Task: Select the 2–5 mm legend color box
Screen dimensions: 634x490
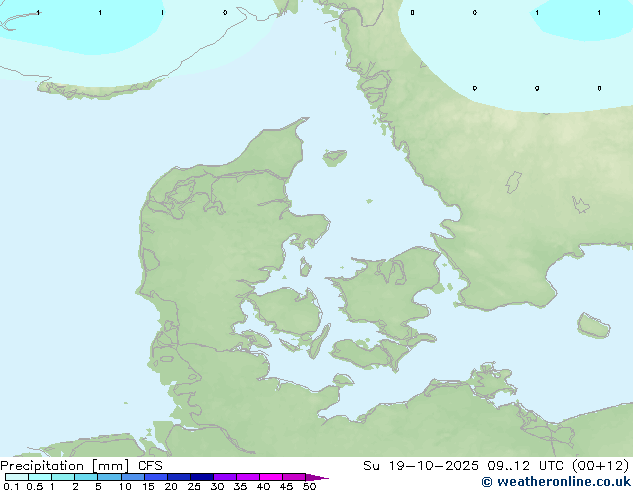Action: tap(86, 477)
